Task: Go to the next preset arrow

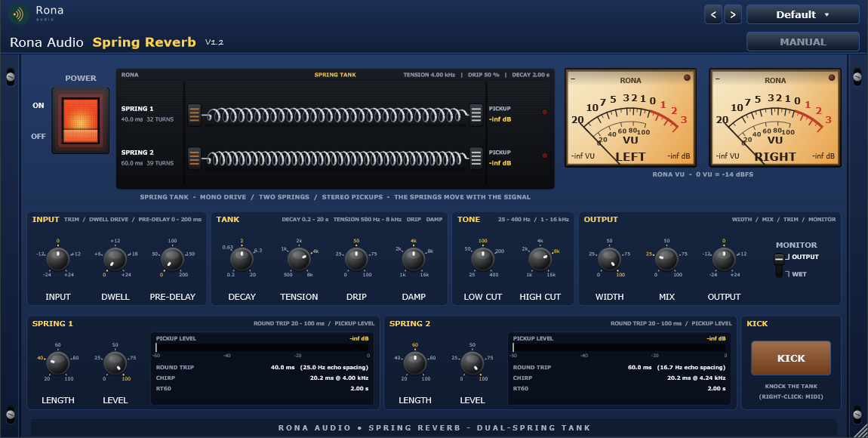Action: 733,14
